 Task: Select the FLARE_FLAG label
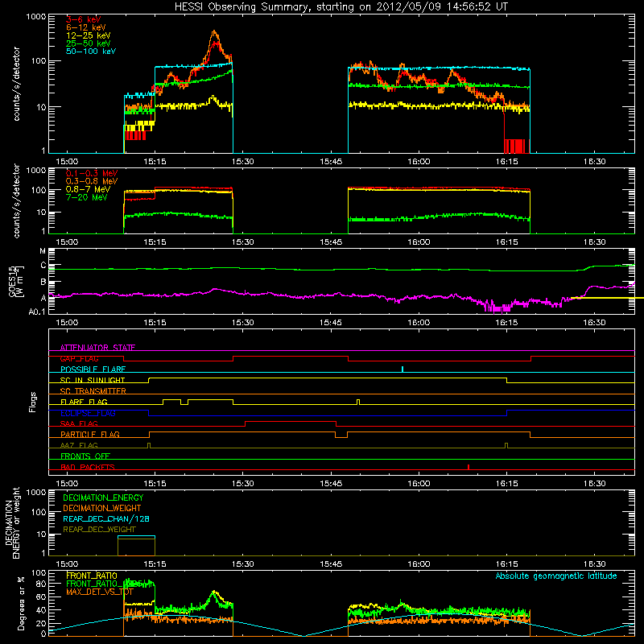click(84, 402)
